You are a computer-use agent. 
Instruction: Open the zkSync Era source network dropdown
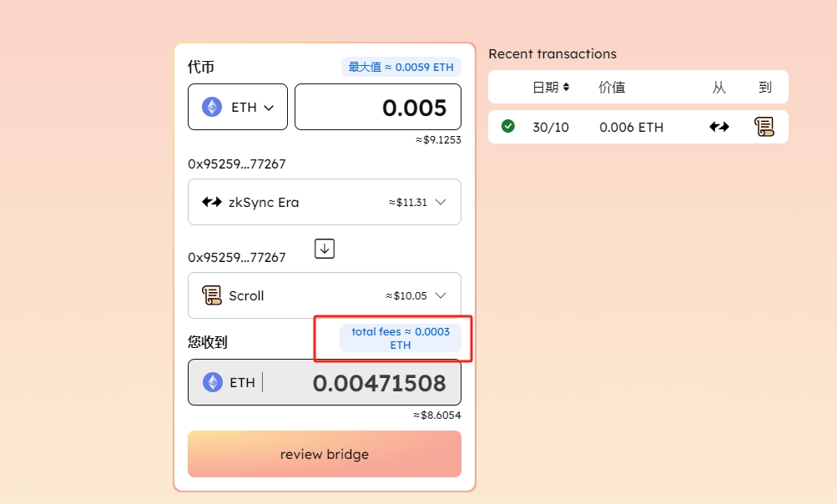click(325, 202)
